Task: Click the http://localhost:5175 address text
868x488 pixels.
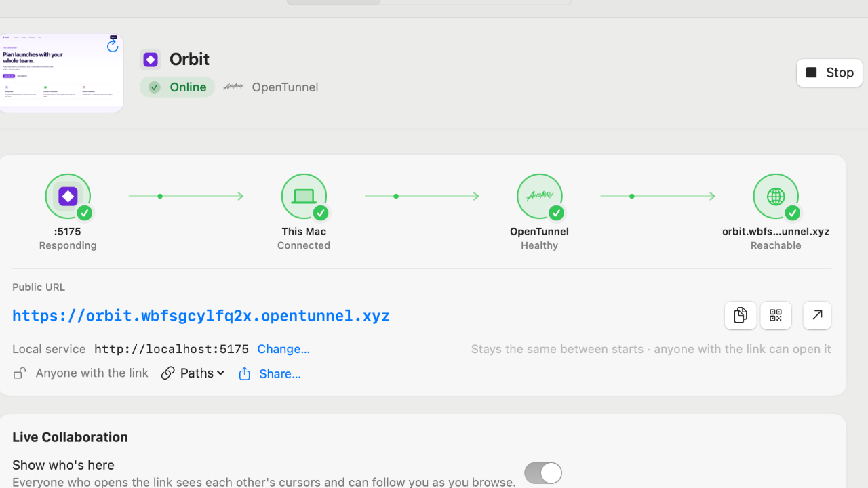Action: click(172, 349)
